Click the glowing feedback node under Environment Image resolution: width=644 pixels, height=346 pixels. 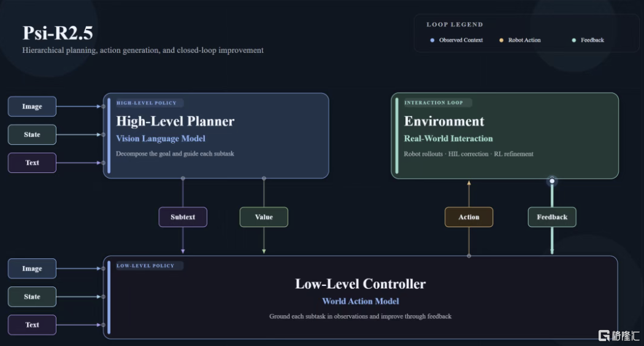click(x=552, y=181)
